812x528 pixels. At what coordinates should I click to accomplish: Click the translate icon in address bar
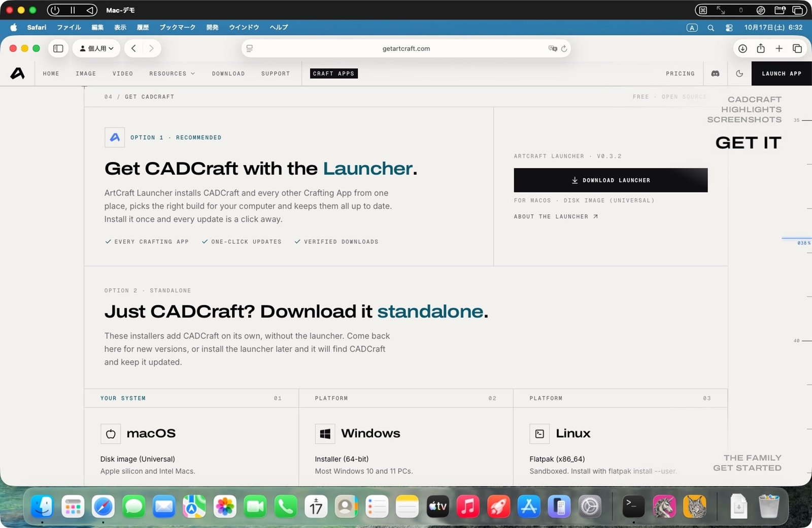tap(553, 49)
